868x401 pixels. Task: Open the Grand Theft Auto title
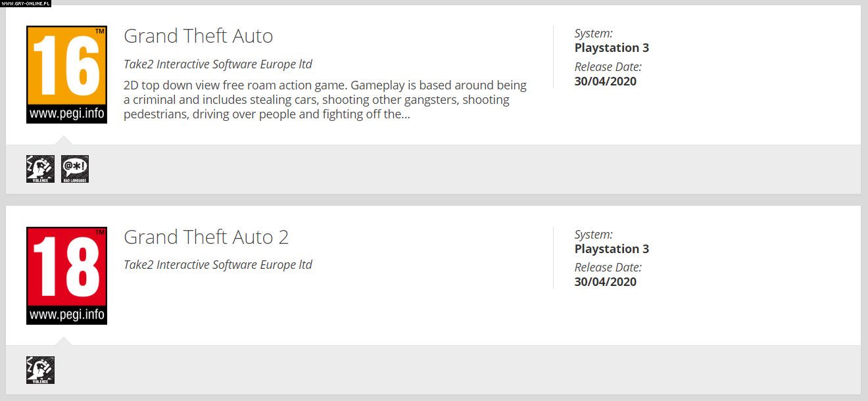[x=198, y=36]
